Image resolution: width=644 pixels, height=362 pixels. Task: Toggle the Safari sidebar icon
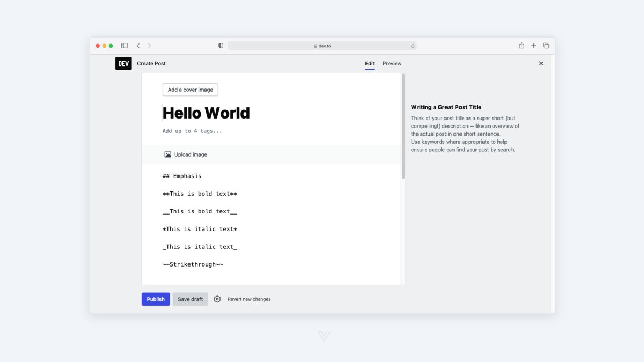pyautogui.click(x=124, y=46)
